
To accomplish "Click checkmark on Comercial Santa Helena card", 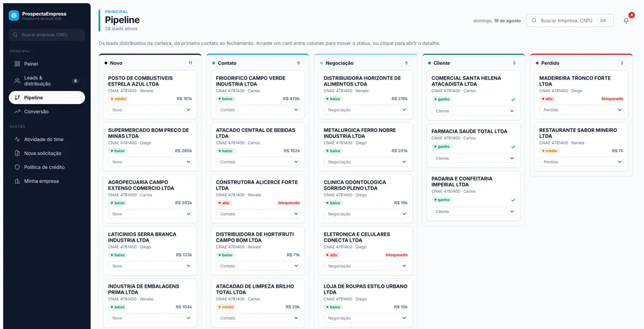I will click(x=513, y=99).
